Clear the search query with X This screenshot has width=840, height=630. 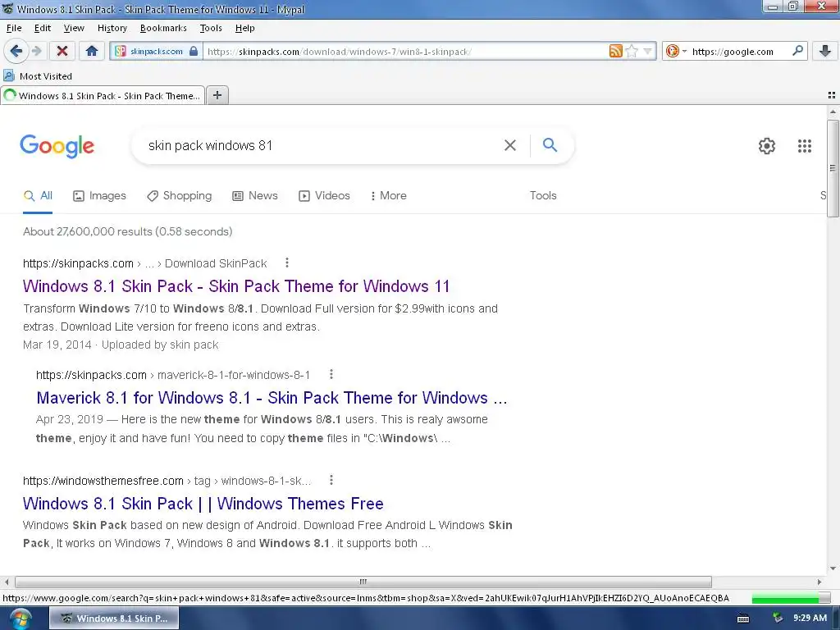510,145
